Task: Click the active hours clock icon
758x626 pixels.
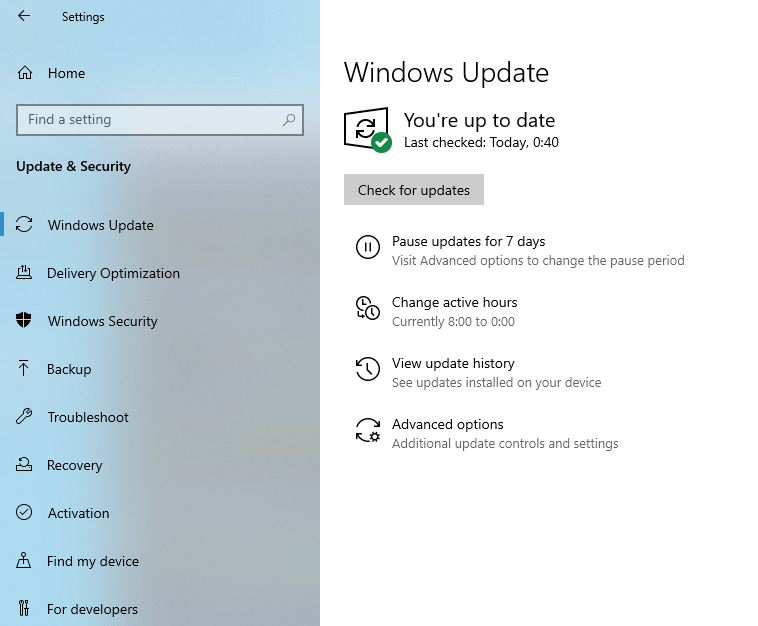Action: click(368, 308)
